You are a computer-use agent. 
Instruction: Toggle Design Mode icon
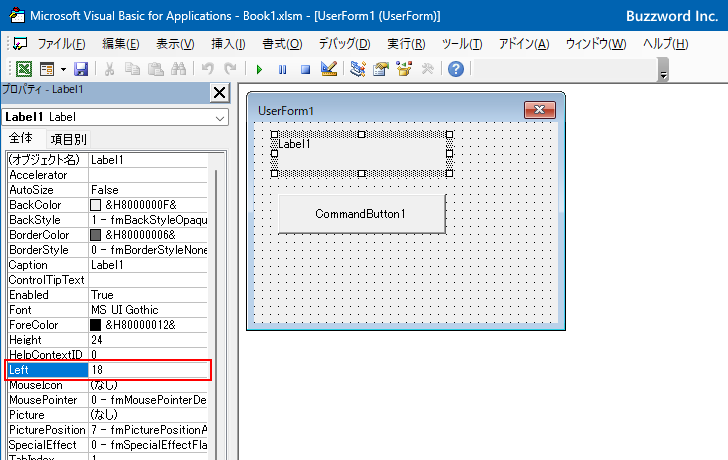[329, 69]
